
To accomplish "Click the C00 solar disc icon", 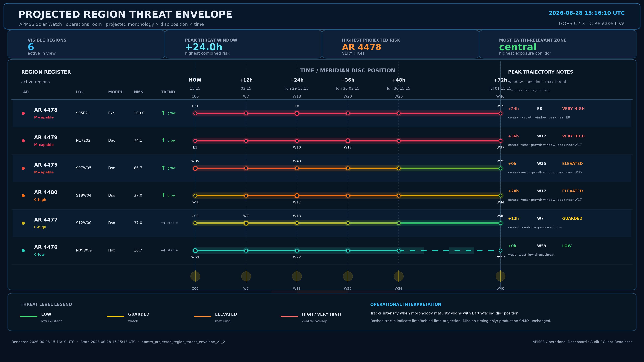I will (195, 276).
